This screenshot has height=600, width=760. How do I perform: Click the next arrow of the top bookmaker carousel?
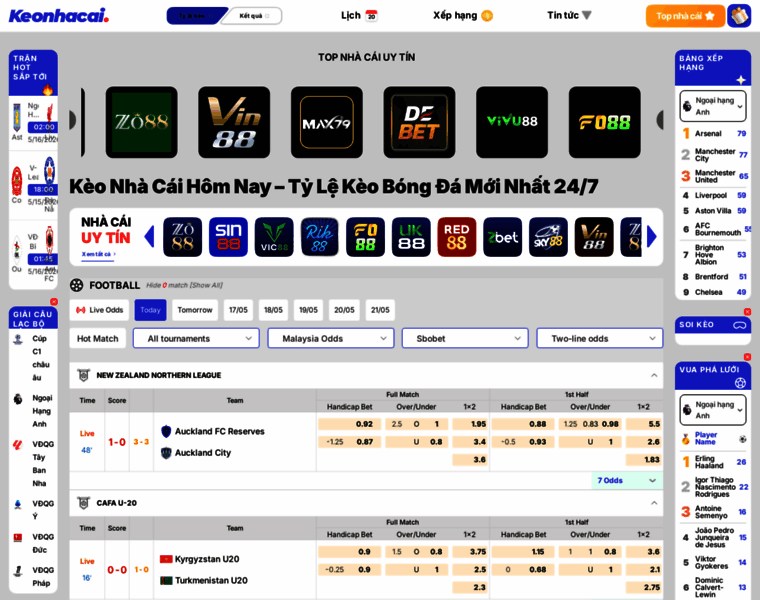(660, 120)
